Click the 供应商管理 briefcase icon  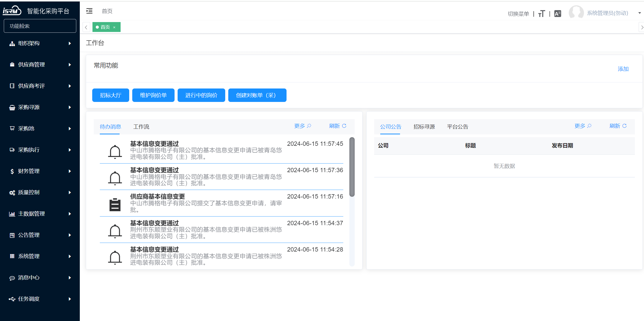click(x=12, y=65)
